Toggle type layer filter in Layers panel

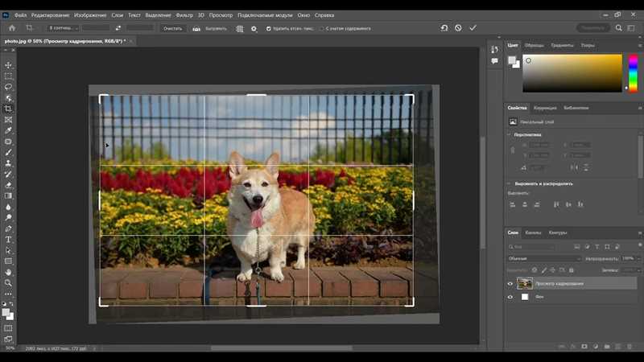pos(597,247)
